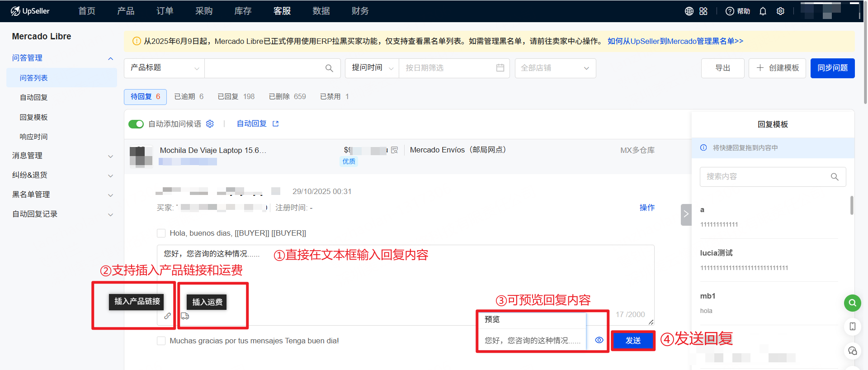This screenshot has height=370, width=868.
Task: Open the 订单 top menu
Action: click(x=165, y=11)
